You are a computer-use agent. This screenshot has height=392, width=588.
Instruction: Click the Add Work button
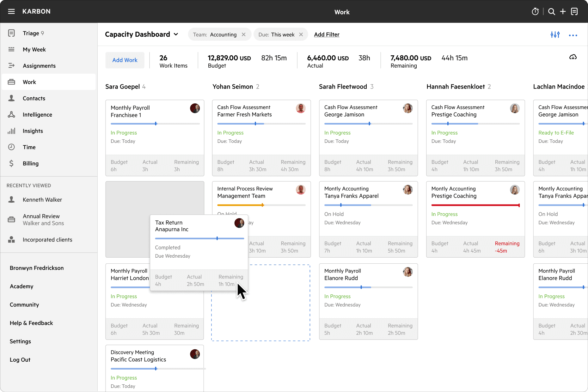(x=125, y=60)
